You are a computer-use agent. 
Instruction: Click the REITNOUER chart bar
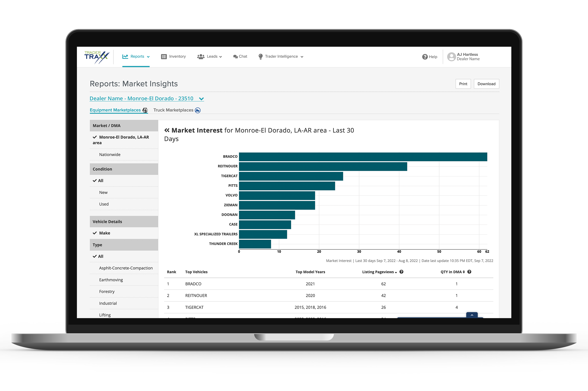pyautogui.click(x=323, y=167)
